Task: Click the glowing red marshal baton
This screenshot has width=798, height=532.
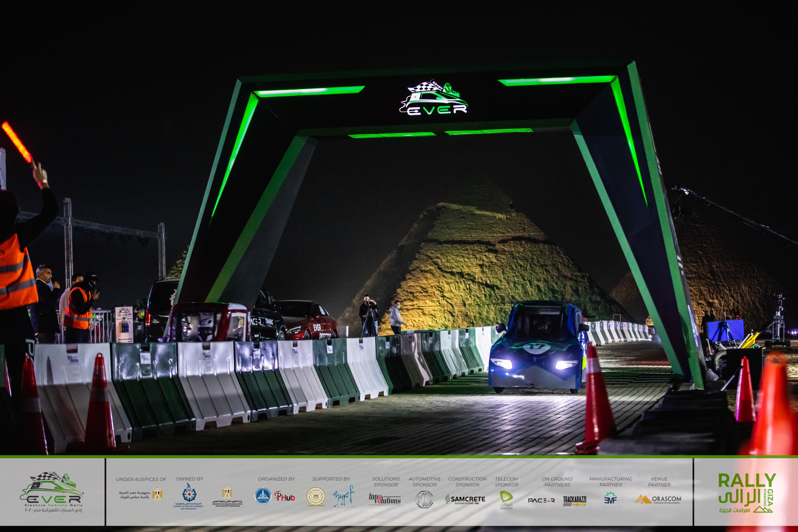Action: [x=17, y=142]
